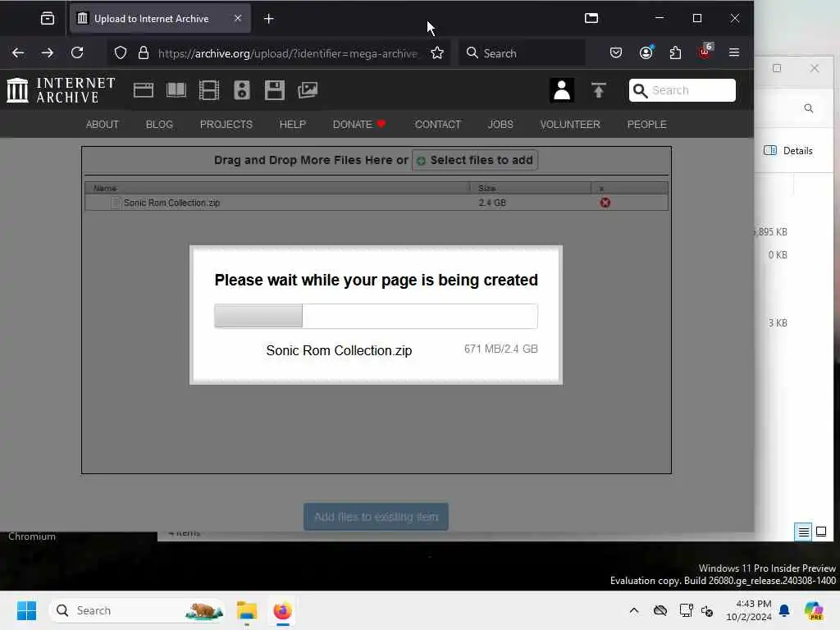Click the upload progress bar

(x=376, y=316)
